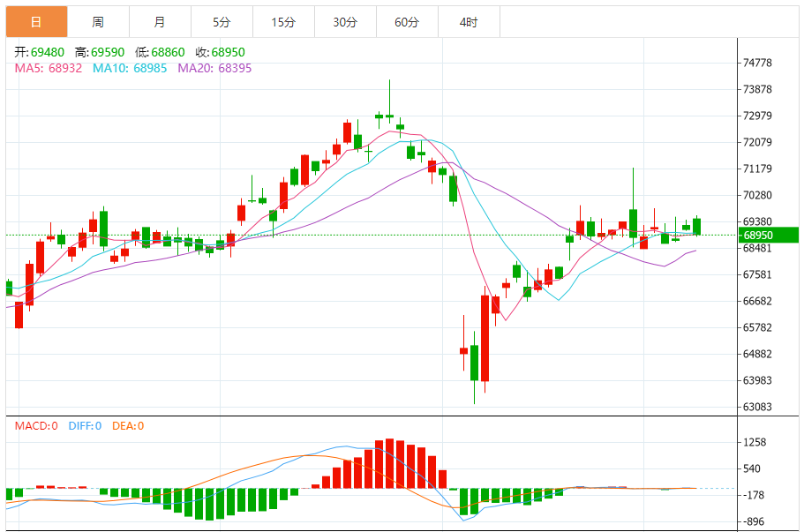Click the MA20: 68395 indicator label
The width and height of the screenshot is (804, 532).
214,68
